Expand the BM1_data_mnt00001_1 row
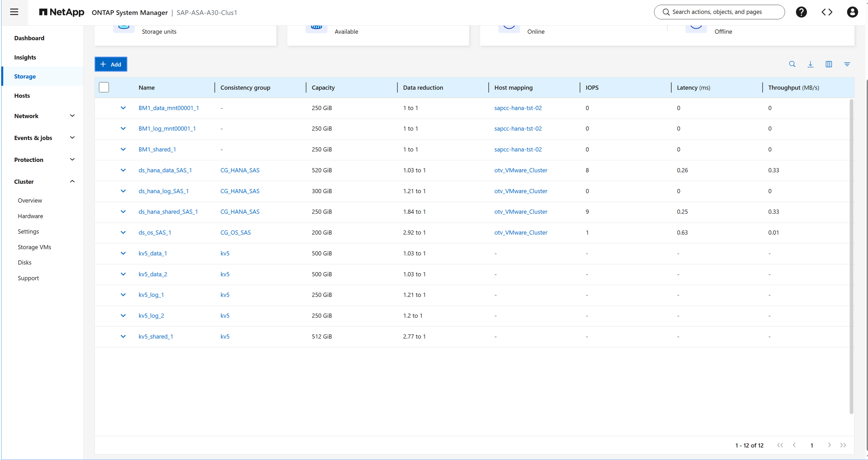This screenshot has width=868, height=460. pyautogui.click(x=123, y=108)
